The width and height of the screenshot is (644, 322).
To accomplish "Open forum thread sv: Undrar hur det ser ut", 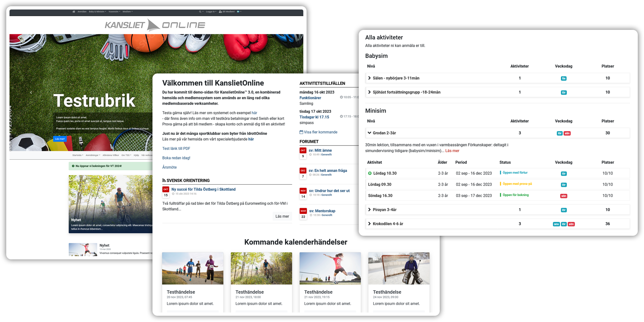I will [329, 191].
